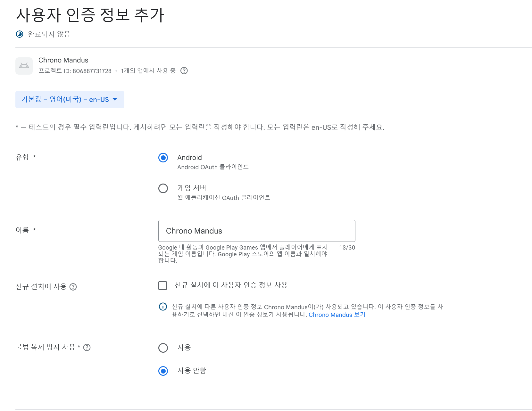Screen dimensions: 532x411
Task: Click the help icon beside '신규 설치에 사용'
Action: (x=73, y=287)
